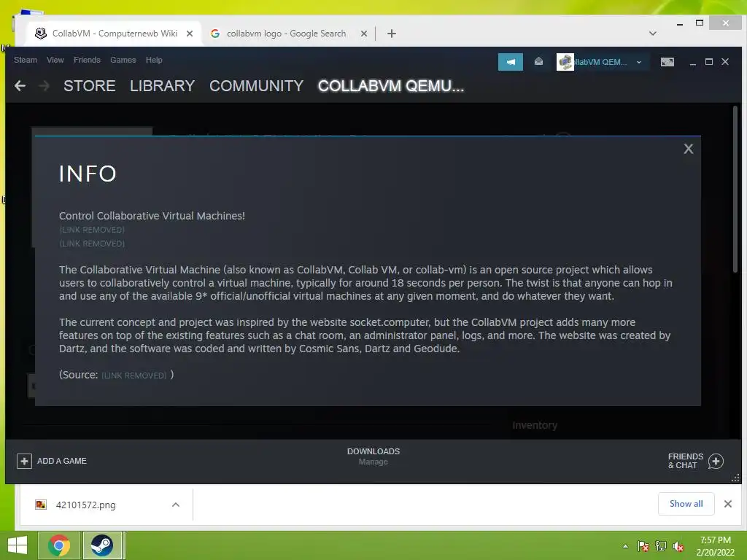
Task: Click the ADD A GAME plus icon
Action: pos(24,461)
